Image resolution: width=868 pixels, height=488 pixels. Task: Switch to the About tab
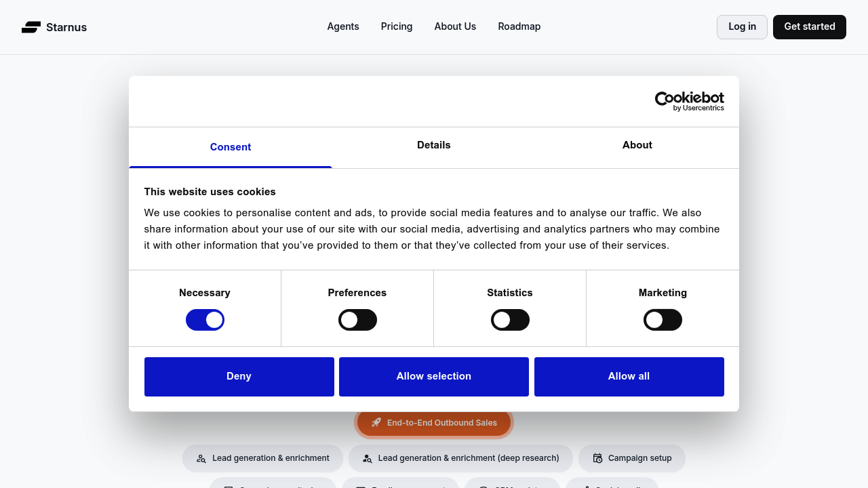point(637,145)
